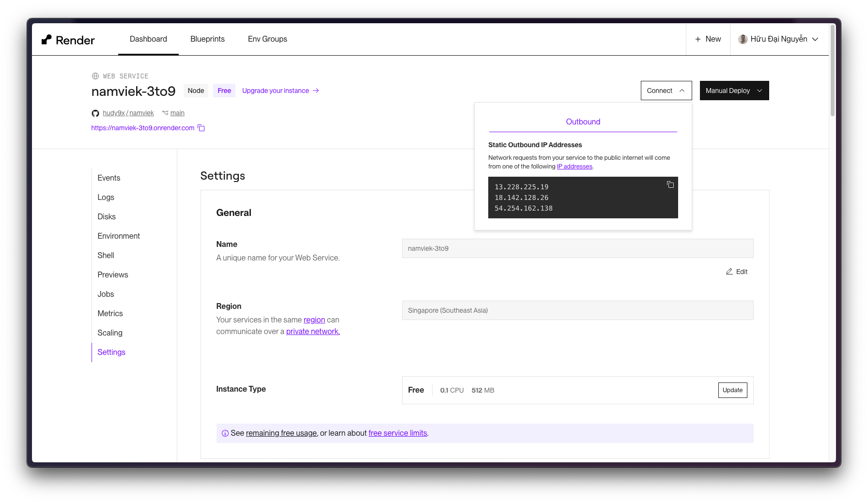Click the 0.1 CPU value
Image resolution: width=868 pixels, height=503 pixels.
452,390
